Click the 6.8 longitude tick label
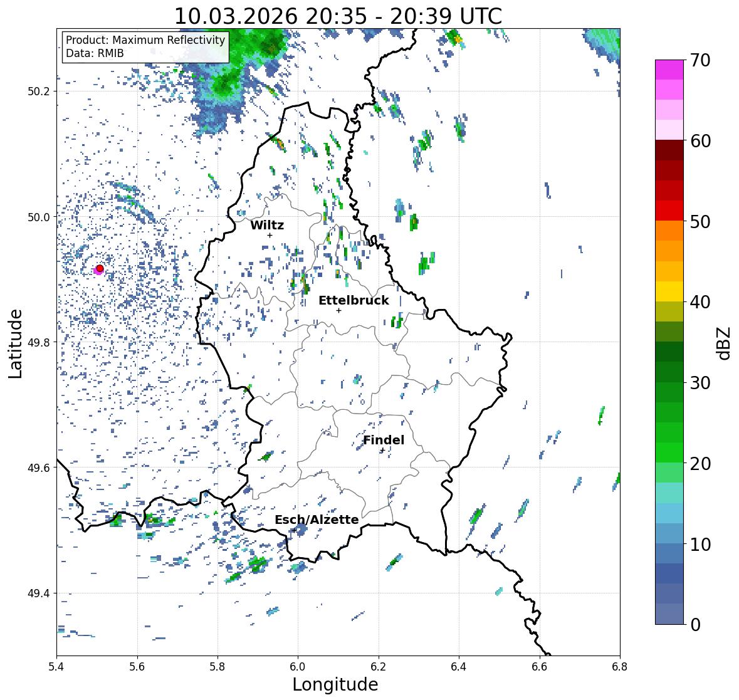This screenshot has height=700, width=739. (620, 666)
